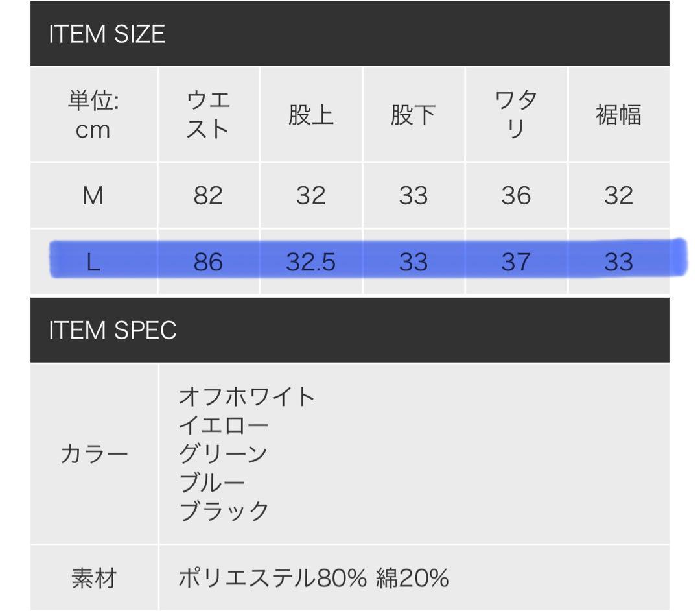Click the L thigh value 37
The width and height of the screenshot is (700, 611).
pos(516,262)
